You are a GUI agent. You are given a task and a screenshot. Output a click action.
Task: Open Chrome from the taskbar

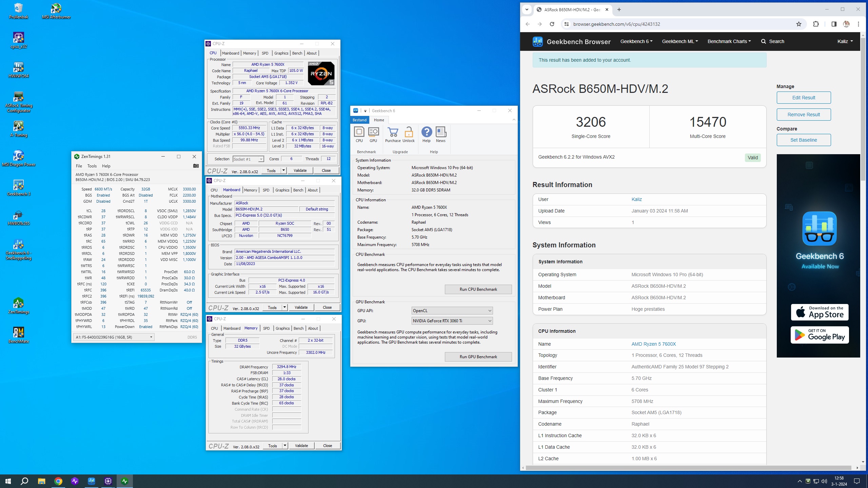58,481
